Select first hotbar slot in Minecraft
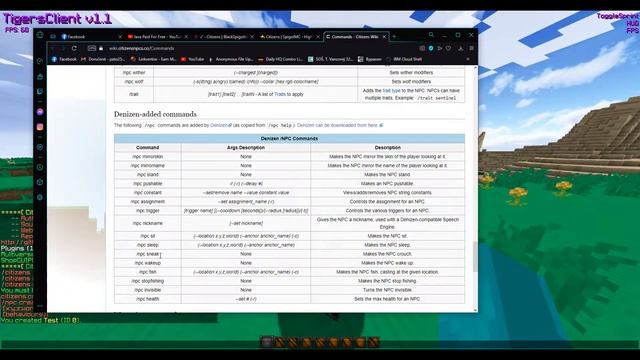The image size is (640, 360). (x=267, y=342)
